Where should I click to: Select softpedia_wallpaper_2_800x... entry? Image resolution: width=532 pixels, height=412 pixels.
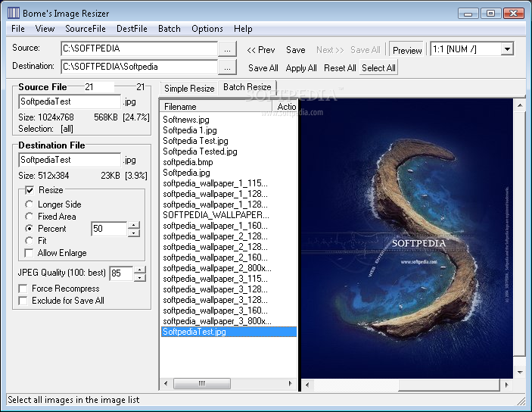(x=217, y=268)
